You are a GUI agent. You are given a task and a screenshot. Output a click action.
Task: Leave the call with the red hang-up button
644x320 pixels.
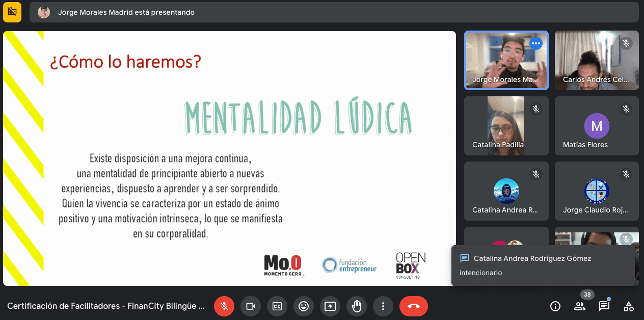click(414, 306)
